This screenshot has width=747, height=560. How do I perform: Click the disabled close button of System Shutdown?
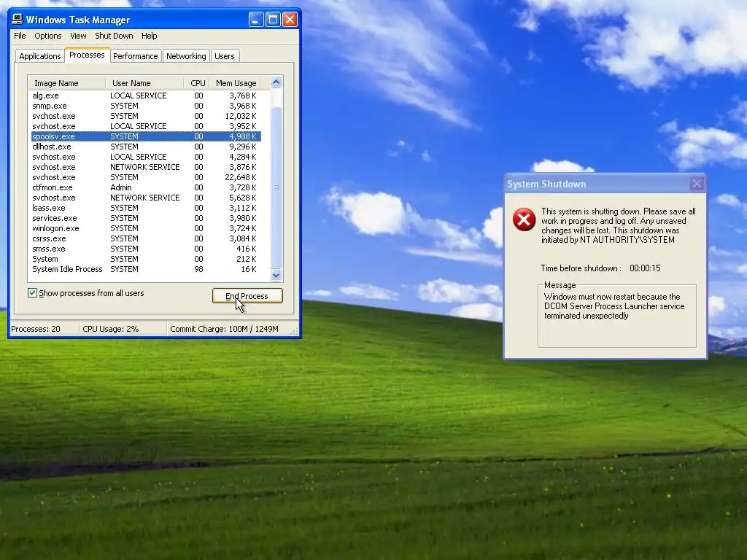[697, 184]
